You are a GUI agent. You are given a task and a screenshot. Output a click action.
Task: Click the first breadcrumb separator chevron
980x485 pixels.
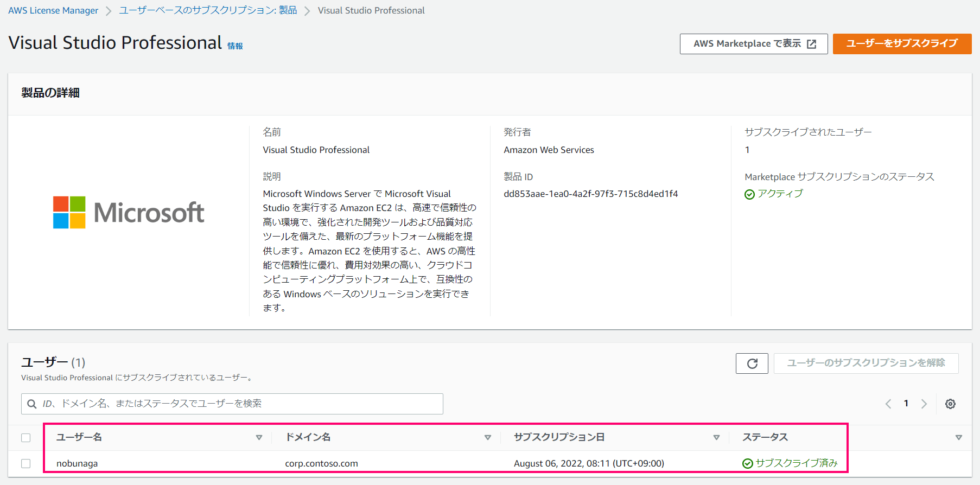(109, 11)
